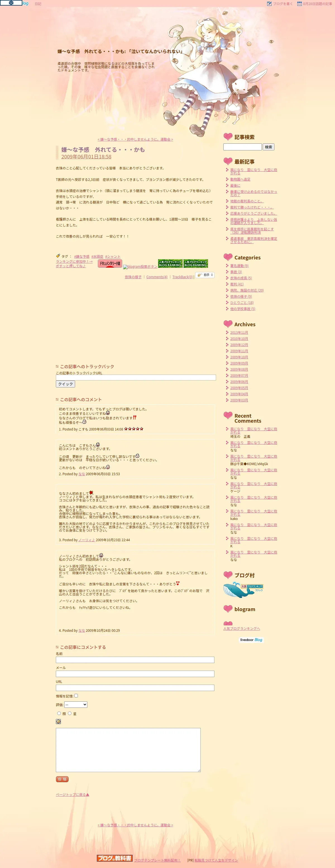Click the 名前 input field
This screenshot has width=335, height=868.
click(x=135, y=660)
